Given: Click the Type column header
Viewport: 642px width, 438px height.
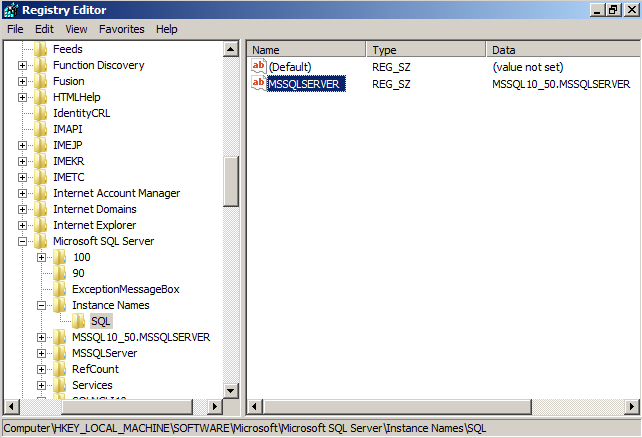Looking at the screenshot, I should tap(426, 50).
